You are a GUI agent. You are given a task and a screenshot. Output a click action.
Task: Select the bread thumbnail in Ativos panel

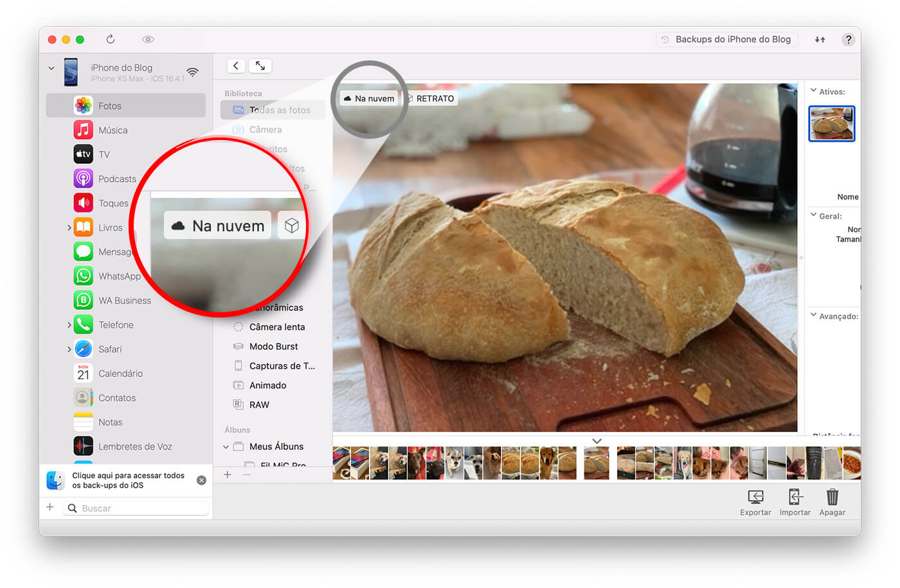[x=831, y=123]
